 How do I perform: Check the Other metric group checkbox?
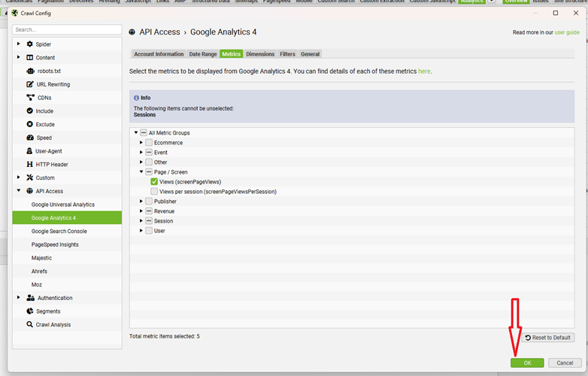point(149,162)
